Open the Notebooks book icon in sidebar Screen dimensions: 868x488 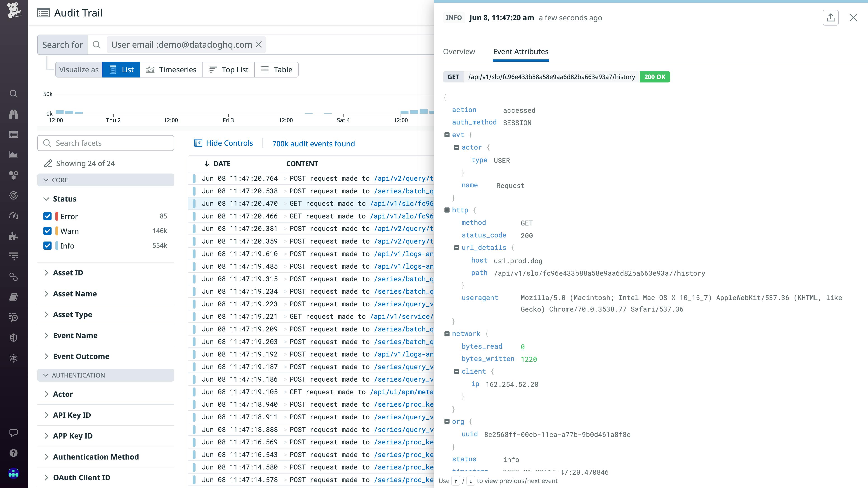[x=14, y=297]
